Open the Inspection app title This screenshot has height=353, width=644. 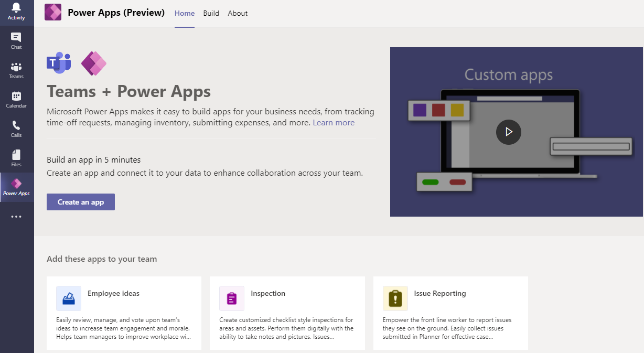(268, 293)
